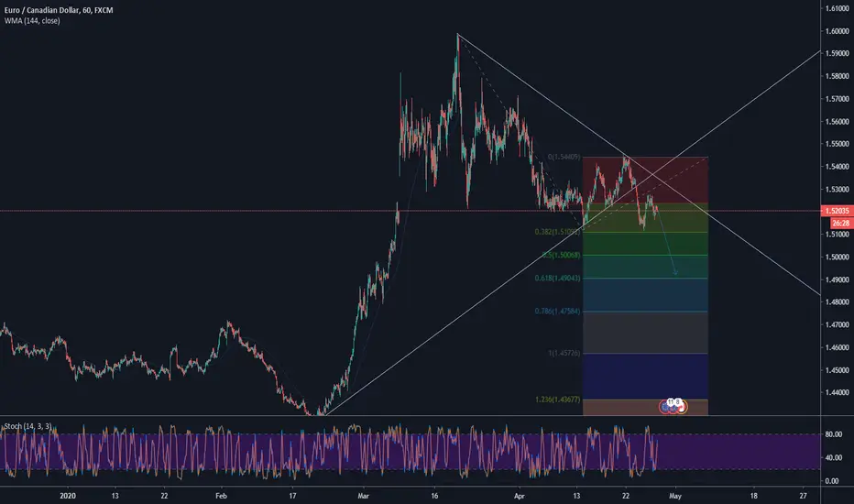This screenshot has width=854, height=504.
Task: Click the red top zone of Fibonacci retracement
Action: click(645, 181)
